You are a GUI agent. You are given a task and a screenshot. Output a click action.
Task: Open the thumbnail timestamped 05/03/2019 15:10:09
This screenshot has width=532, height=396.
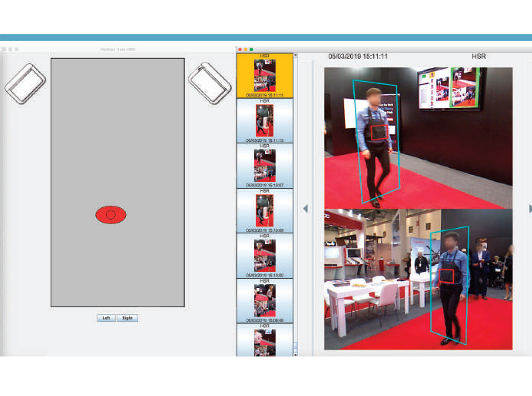265,211
